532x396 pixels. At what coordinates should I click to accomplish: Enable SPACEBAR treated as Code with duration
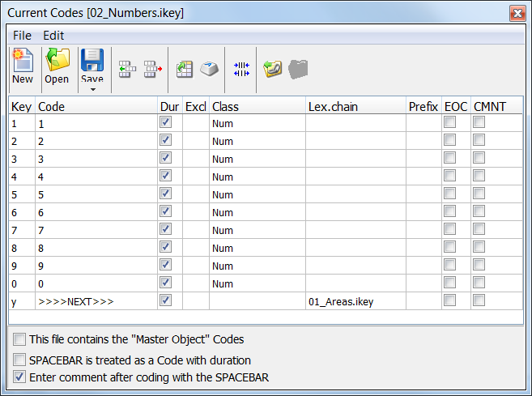click(x=19, y=360)
